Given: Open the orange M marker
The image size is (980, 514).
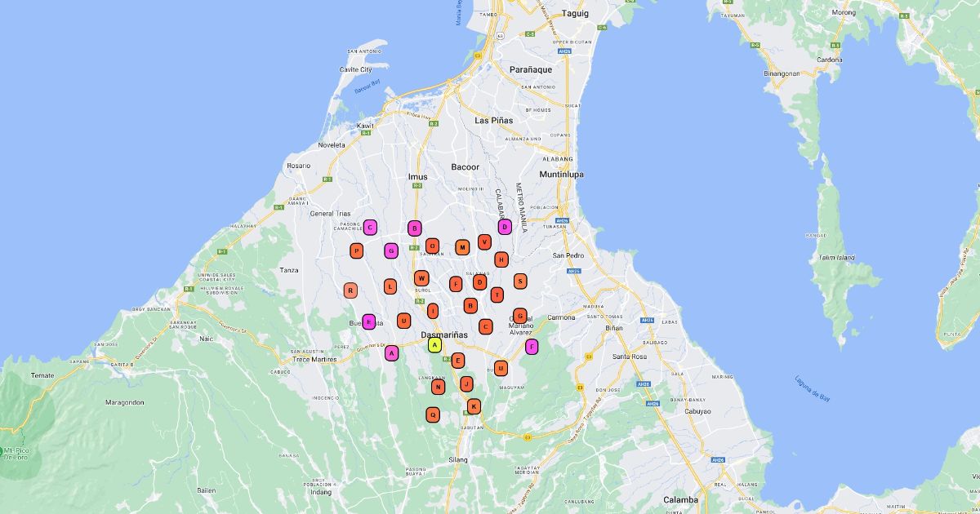Looking at the screenshot, I should pos(462,246).
